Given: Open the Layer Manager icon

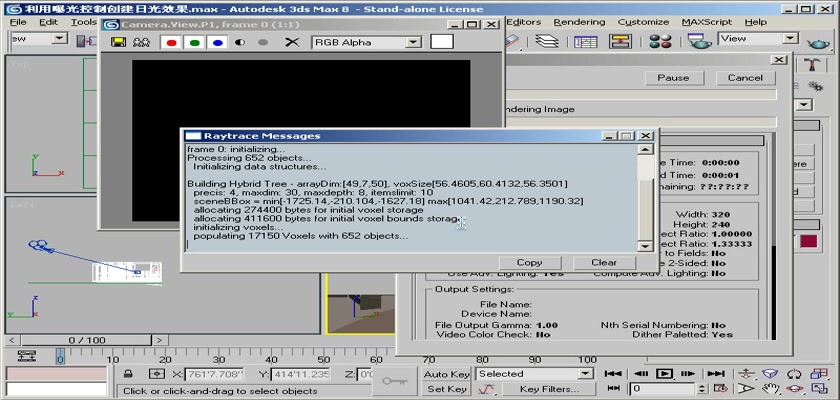Looking at the screenshot, I should (547, 41).
